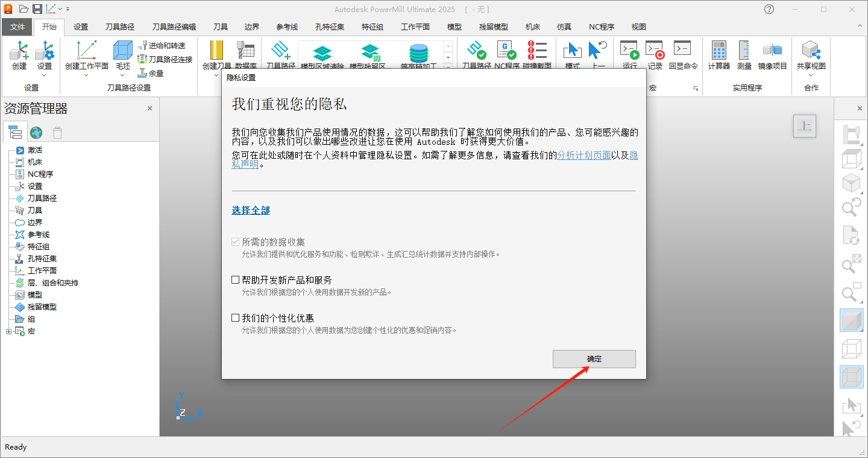Enable 帮助开发新产品和服务 checkbox
The width and height of the screenshot is (868, 458).
tap(234, 279)
